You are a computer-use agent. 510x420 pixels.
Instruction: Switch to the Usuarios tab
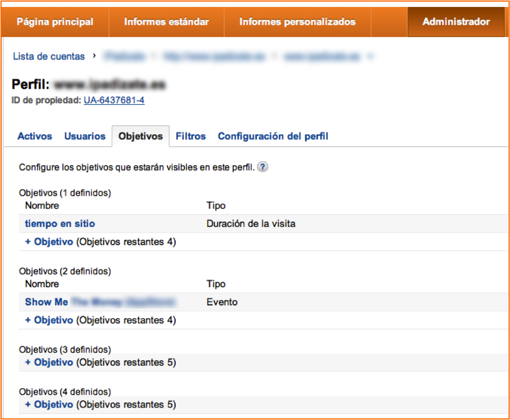click(x=85, y=137)
